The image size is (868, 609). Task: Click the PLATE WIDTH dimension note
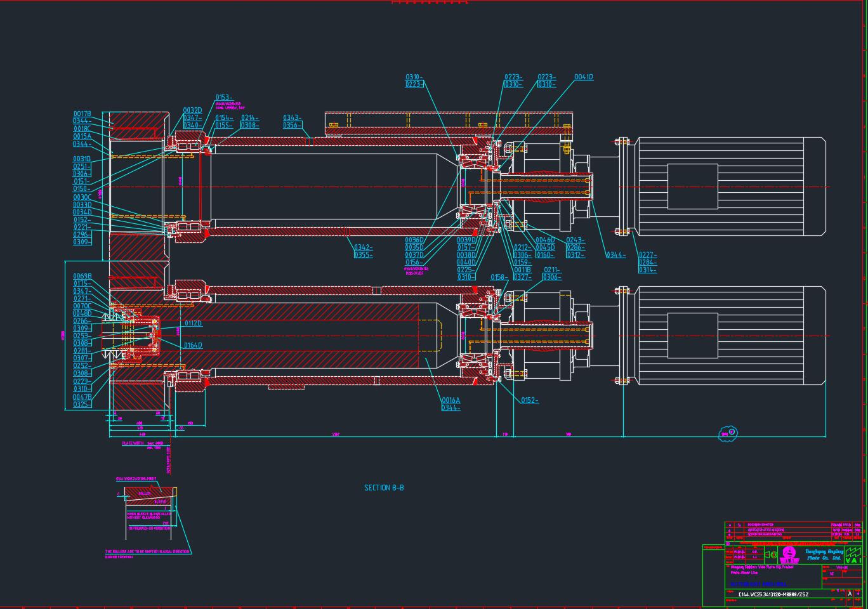(x=133, y=443)
